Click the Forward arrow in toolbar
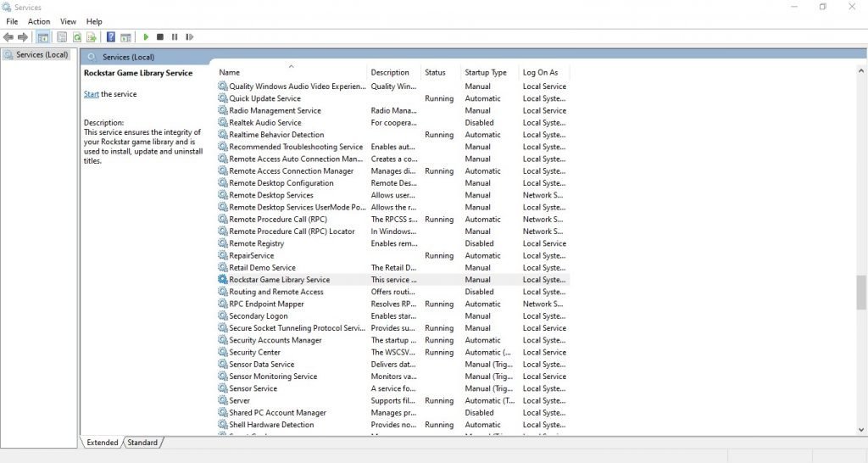 pos(23,37)
